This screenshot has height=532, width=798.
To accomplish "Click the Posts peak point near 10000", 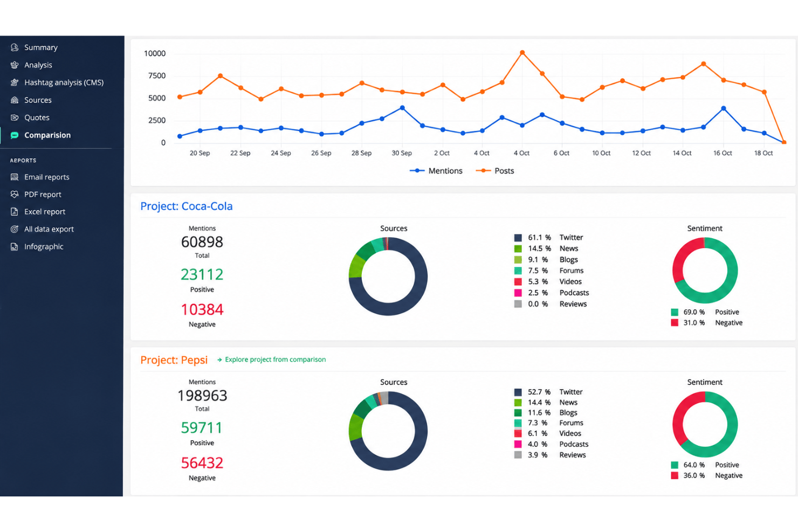I will click(522, 53).
